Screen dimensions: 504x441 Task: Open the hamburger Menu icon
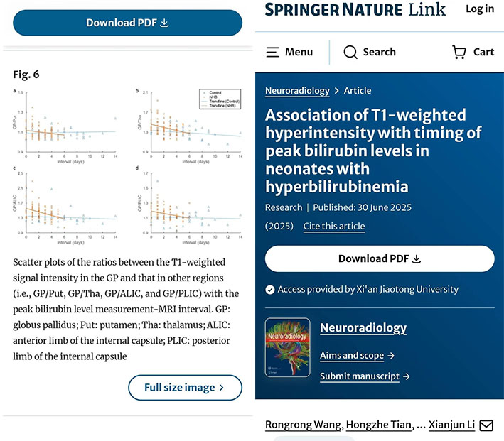point(272,52)
